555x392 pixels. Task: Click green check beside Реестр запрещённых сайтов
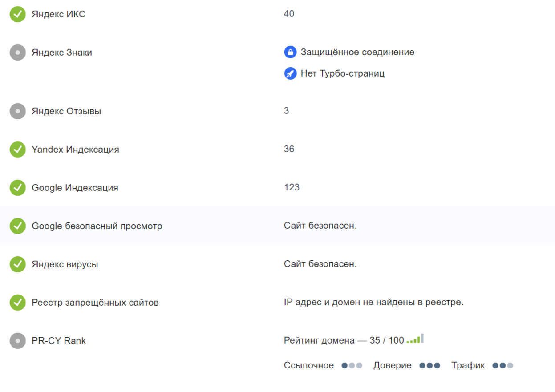[18, 303]
